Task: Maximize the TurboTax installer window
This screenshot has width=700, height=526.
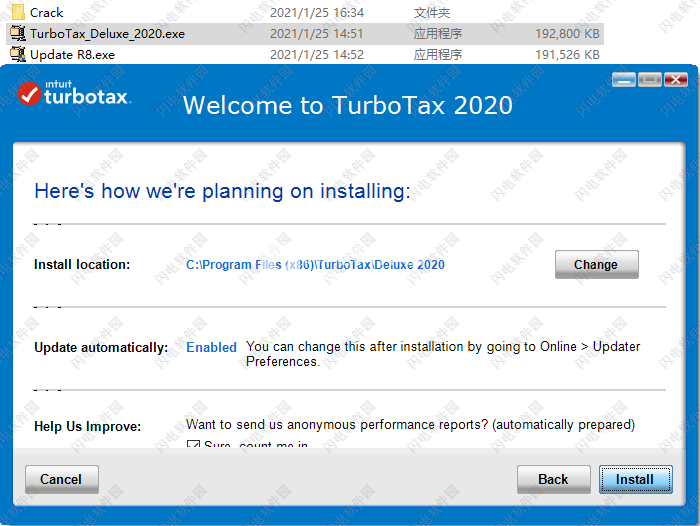Action: (x=650, y=80)
